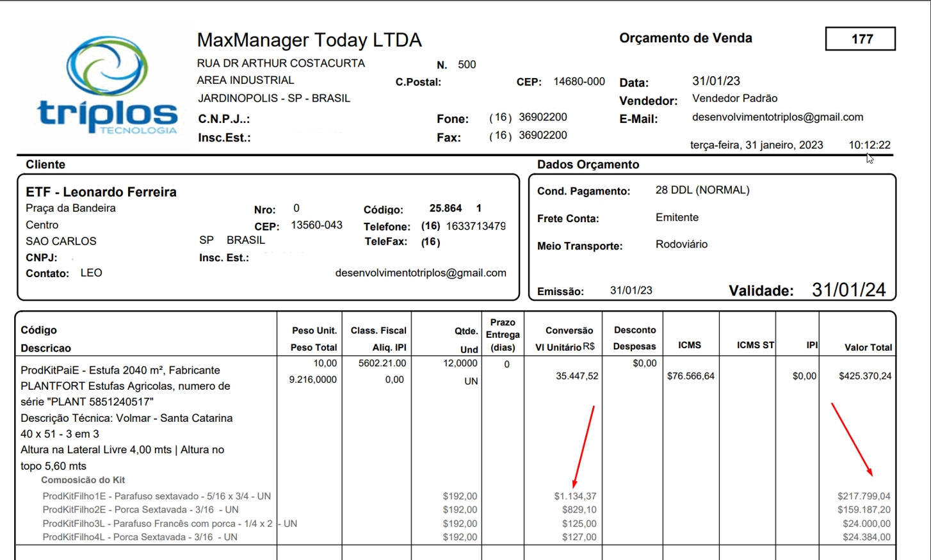The image size is (931, 560).
Task: Click Meio Transporte value Rodoviário
Action: 681,244
